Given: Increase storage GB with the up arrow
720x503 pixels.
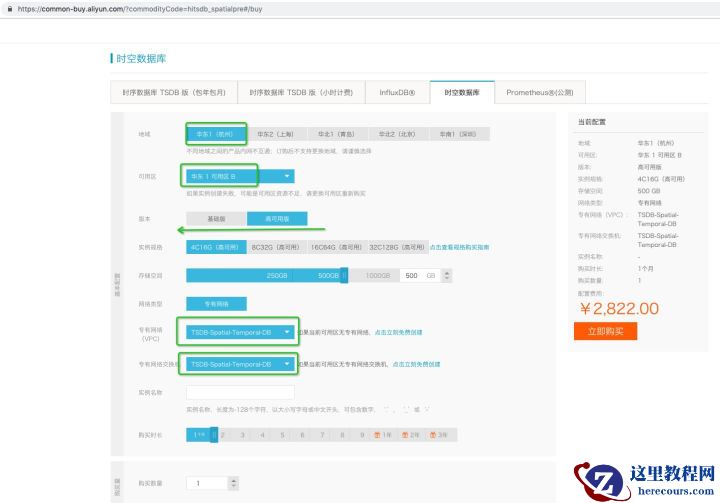Looking at the screenshot, I should 446,272.
